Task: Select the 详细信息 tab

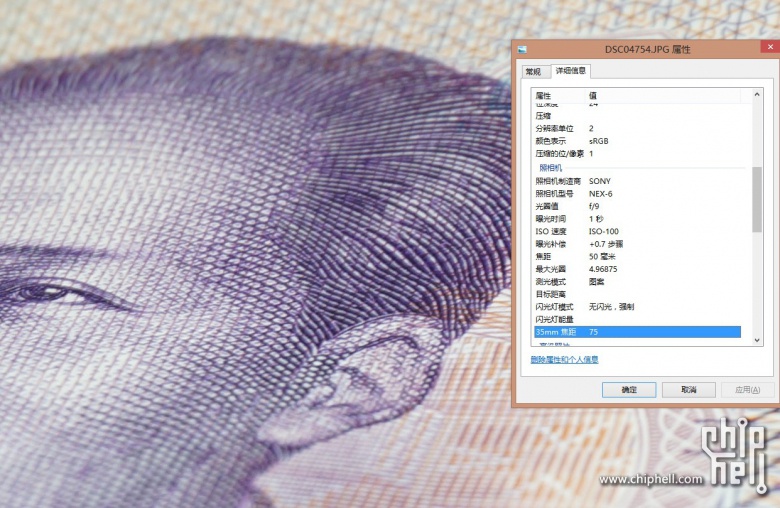Action: coord(570,71)
